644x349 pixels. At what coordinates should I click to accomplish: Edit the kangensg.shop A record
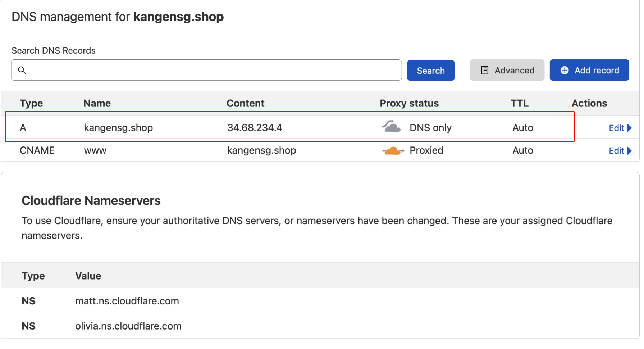[x=616, y=128]
